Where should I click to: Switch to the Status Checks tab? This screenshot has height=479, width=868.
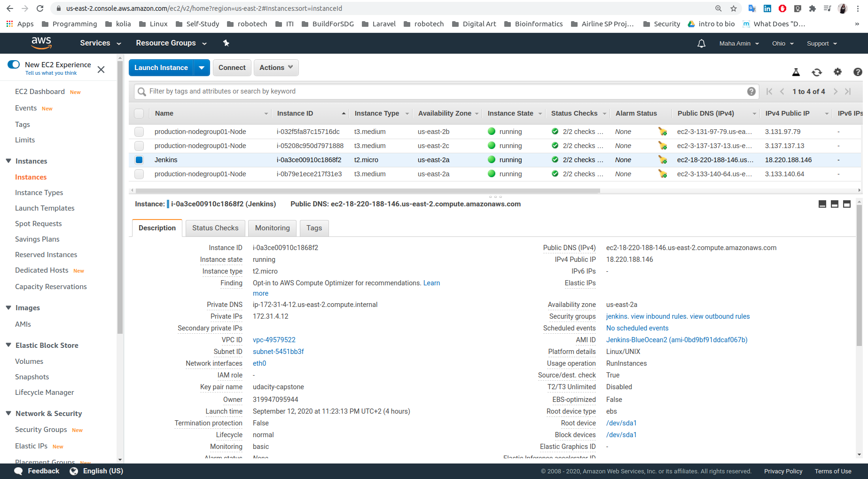tap(215, 228)
